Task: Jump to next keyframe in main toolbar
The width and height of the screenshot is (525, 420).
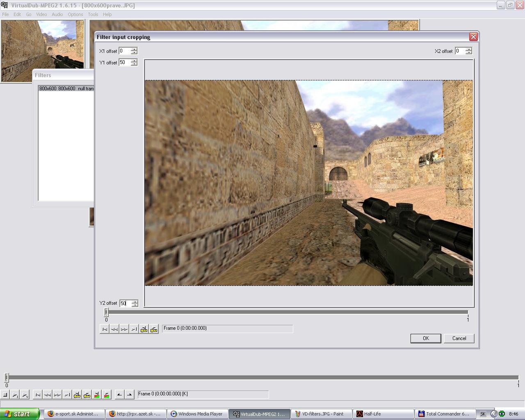Action: click(x=87, y=395)
